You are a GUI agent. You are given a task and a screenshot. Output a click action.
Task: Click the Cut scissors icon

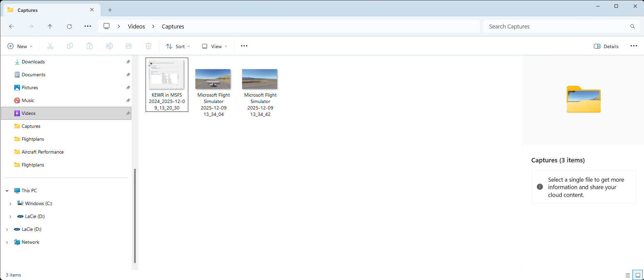click(50, 46)
